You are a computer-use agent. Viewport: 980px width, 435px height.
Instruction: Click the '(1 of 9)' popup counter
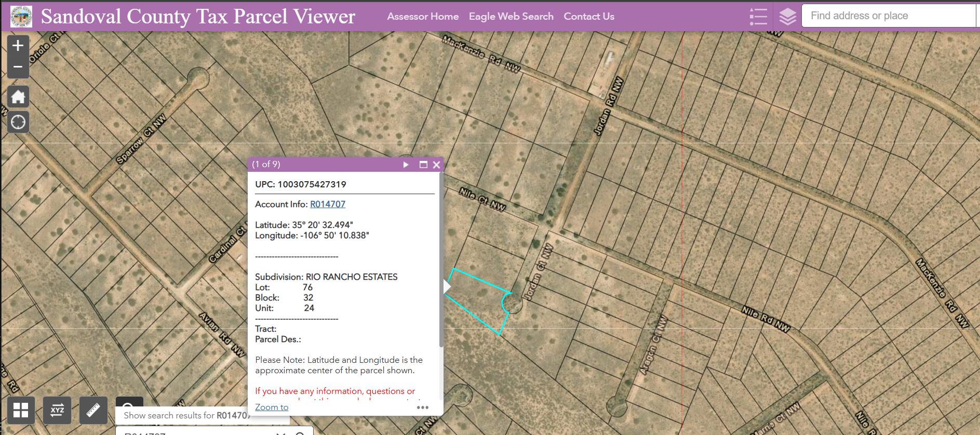coord(266,164)
